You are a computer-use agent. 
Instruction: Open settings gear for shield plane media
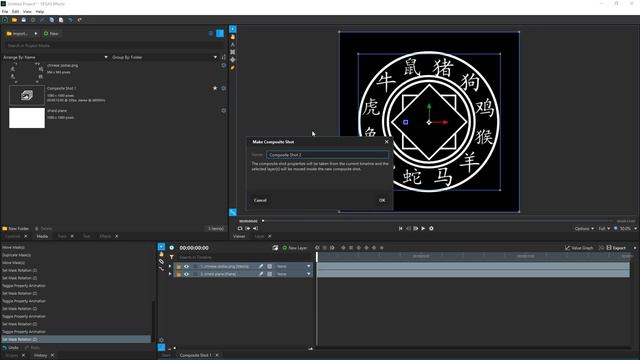click(x=224, y=111)
